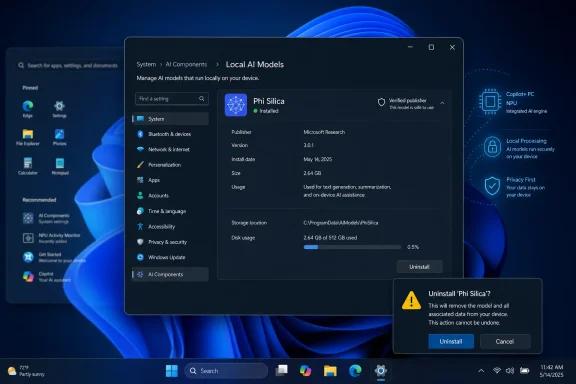Open the weather widget on taskbar
Screen dimensions: 576x384
coord(26,371)
